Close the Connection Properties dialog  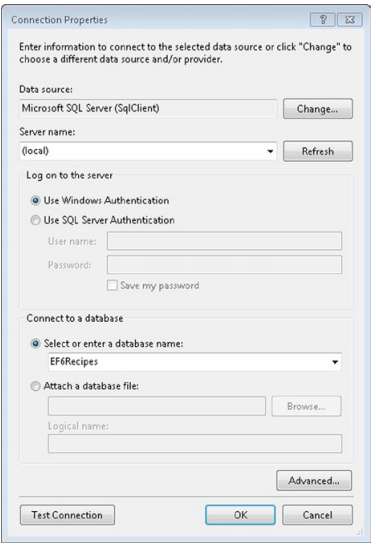350,20
